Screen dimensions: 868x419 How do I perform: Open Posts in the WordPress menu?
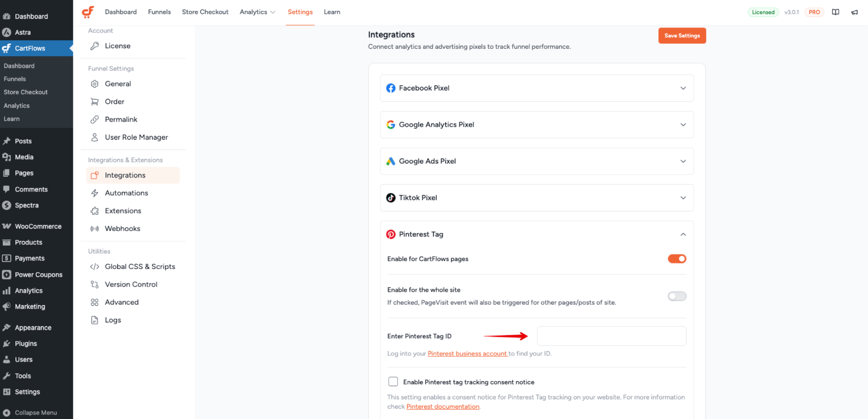(x=23, y=141)
